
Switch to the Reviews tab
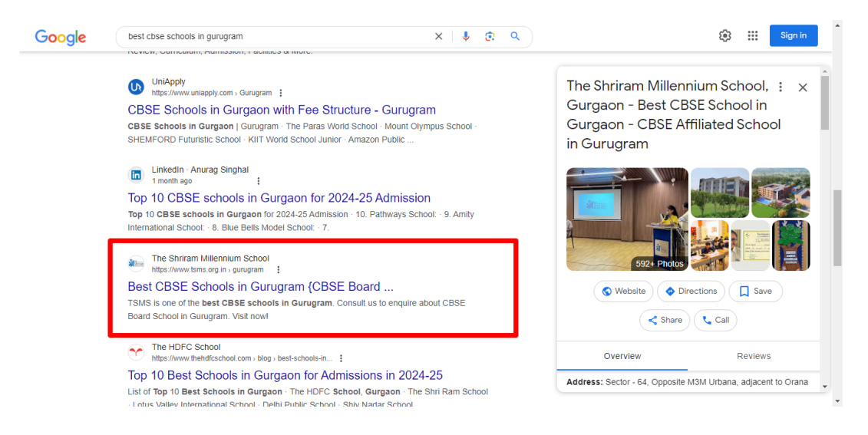(753, 356)
